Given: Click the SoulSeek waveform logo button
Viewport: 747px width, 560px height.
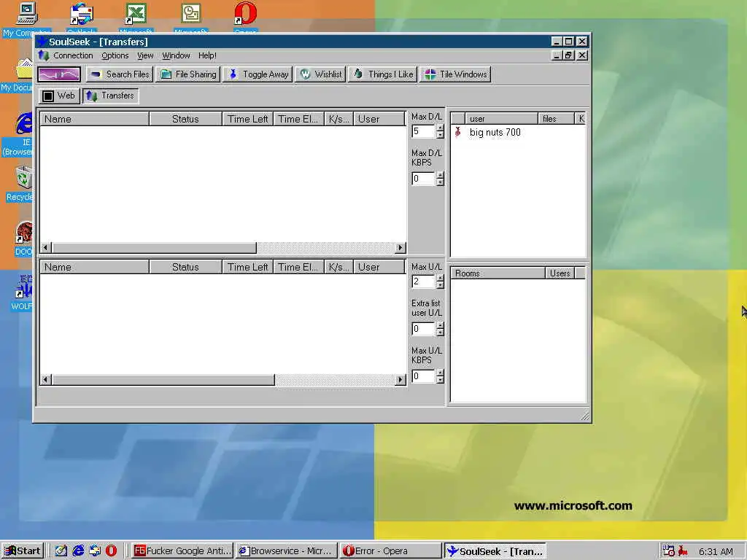Looking at the screenshot, I should point(59,74).
